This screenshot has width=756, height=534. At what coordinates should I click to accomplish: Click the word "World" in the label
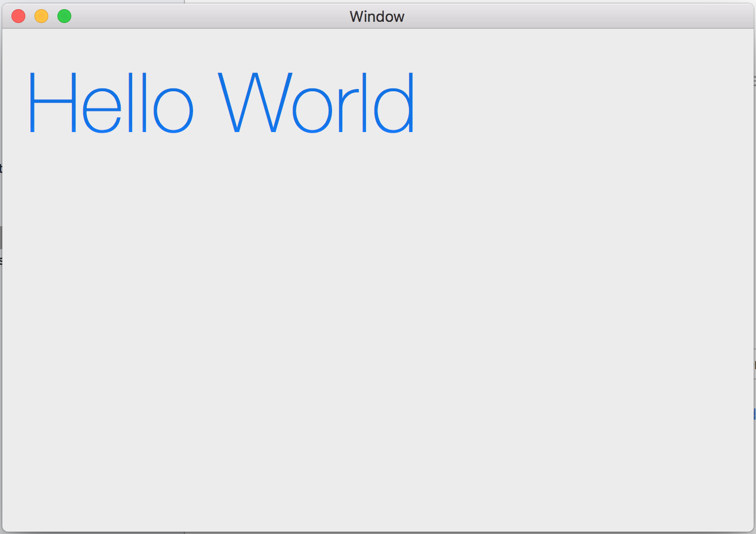(x=316, y=103)
